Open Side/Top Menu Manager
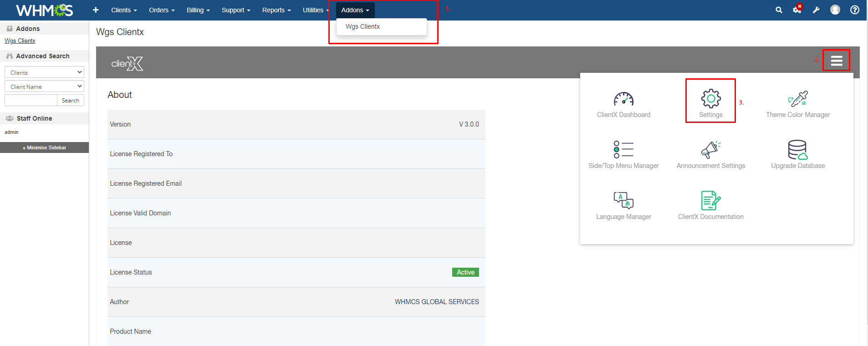868x346 pixels. (623, 150)
